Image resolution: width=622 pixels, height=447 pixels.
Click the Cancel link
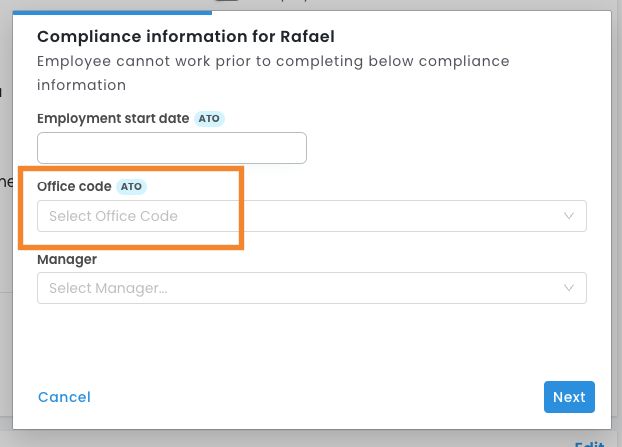point(64,397)
